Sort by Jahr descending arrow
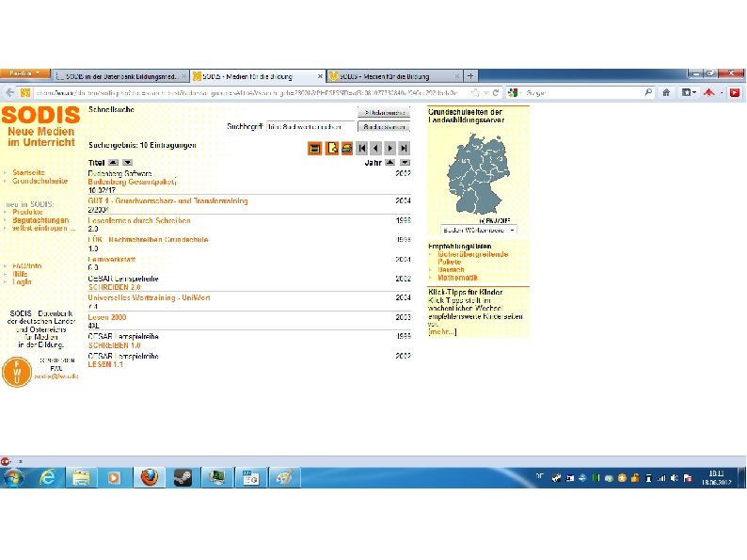Image resolution: width=747 pixels, height=560 pixels. (x=405, y=163)
